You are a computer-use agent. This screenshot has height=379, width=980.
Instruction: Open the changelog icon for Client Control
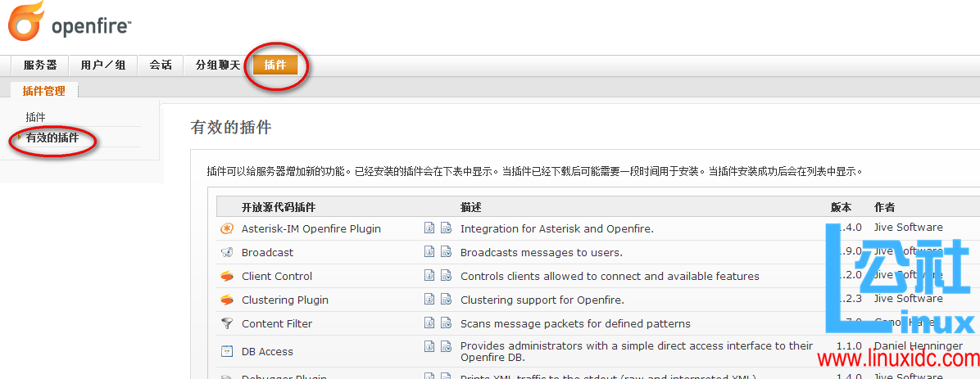[x=446, y=275]
